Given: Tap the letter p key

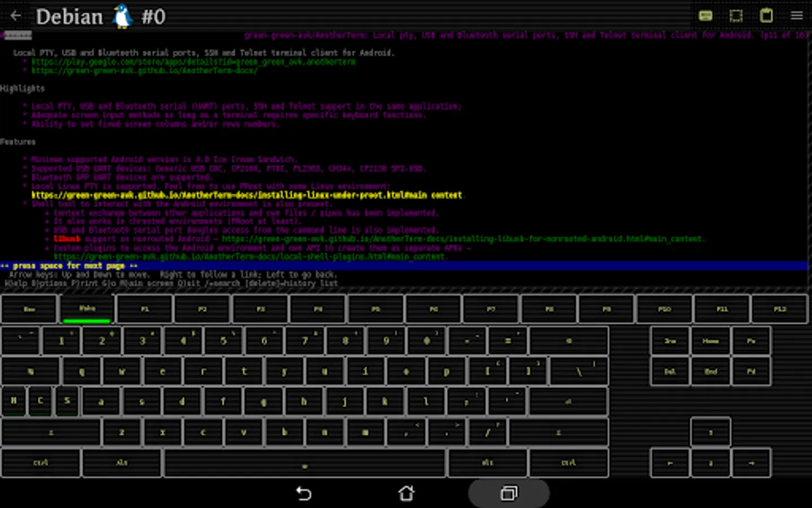Looking at the screenshot, I should point(447,371).
